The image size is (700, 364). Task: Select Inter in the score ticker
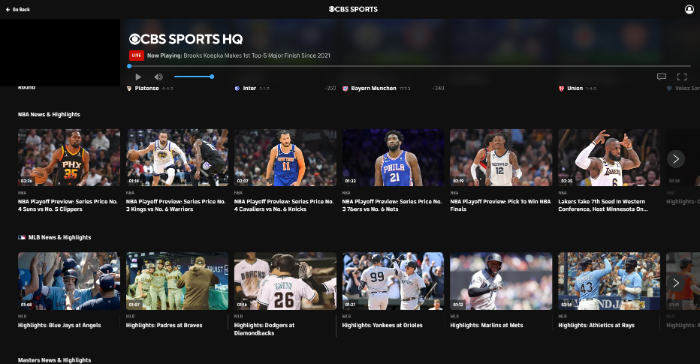tap(249, 88)
